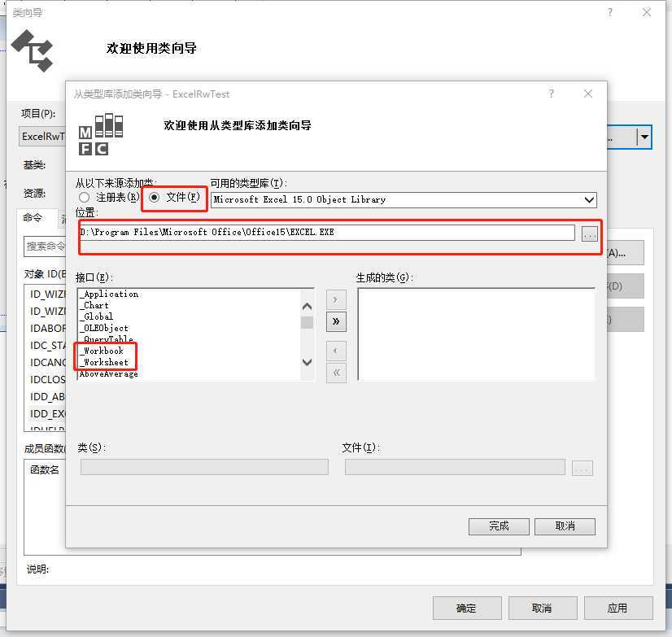Select _Chart in the interface list
The image size is (672, 637).
tap(94, 305)
